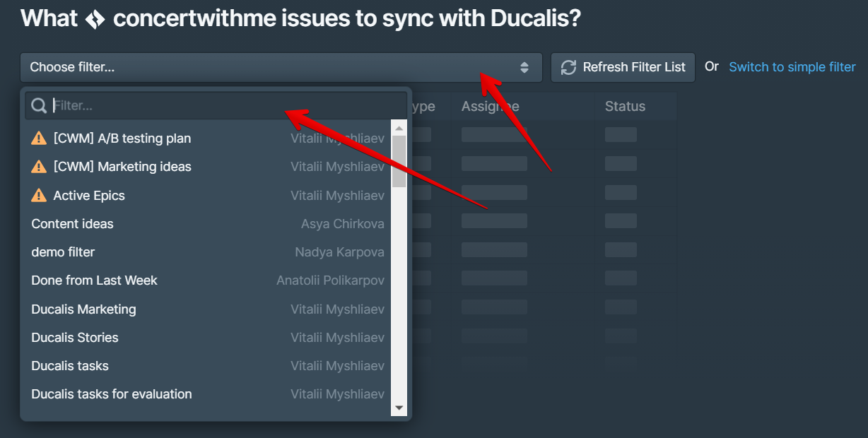Image resolution: width=868 pixels, height=438 pixels.
Task: Click the Jira diamond logo in heading
Action: 95,19
